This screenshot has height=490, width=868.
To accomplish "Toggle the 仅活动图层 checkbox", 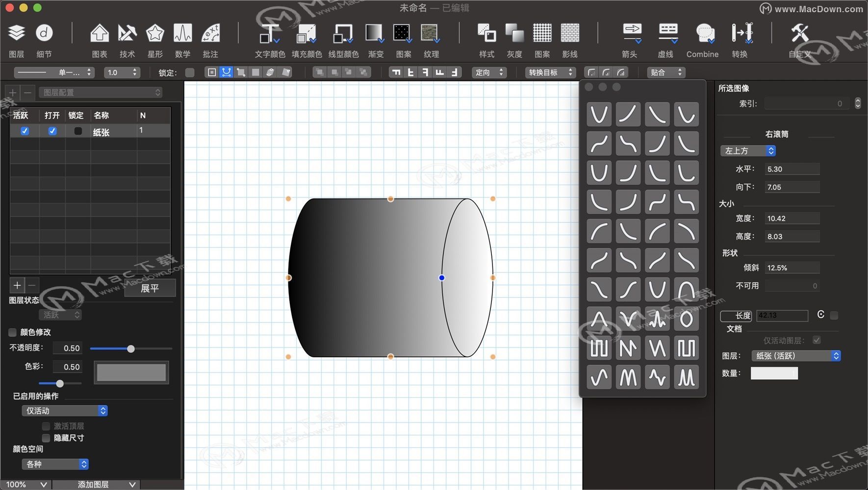I will [817, 340].
